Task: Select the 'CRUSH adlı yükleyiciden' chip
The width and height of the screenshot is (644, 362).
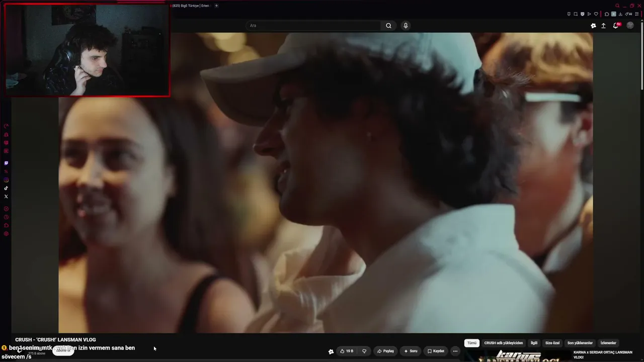Action: coord(504,343)
